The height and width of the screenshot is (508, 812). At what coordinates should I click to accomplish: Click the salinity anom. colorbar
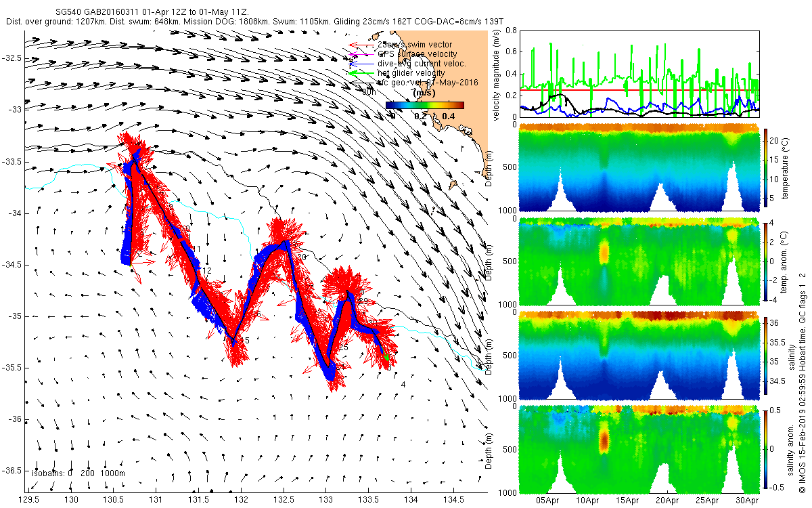(x=766, y=449)
